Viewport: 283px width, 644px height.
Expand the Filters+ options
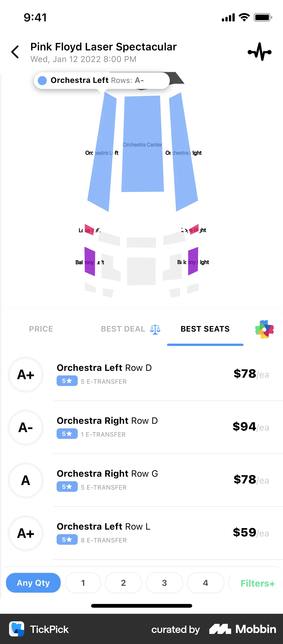[x=257, y=583]
